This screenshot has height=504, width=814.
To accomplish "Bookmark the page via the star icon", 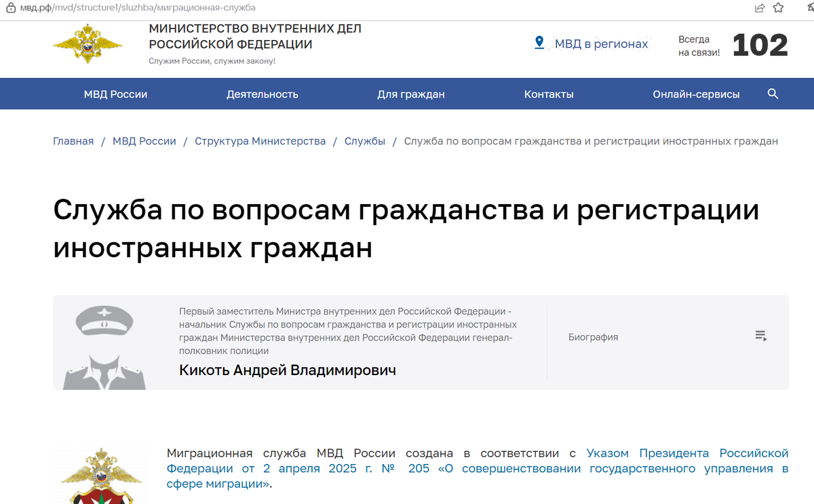I will click(778, 9).
